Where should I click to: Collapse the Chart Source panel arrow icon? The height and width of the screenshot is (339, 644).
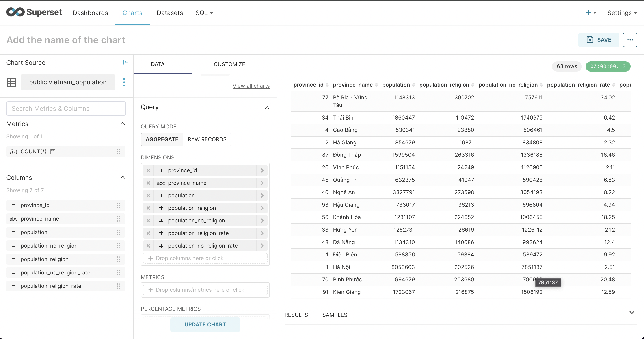[x=125, y=62]
